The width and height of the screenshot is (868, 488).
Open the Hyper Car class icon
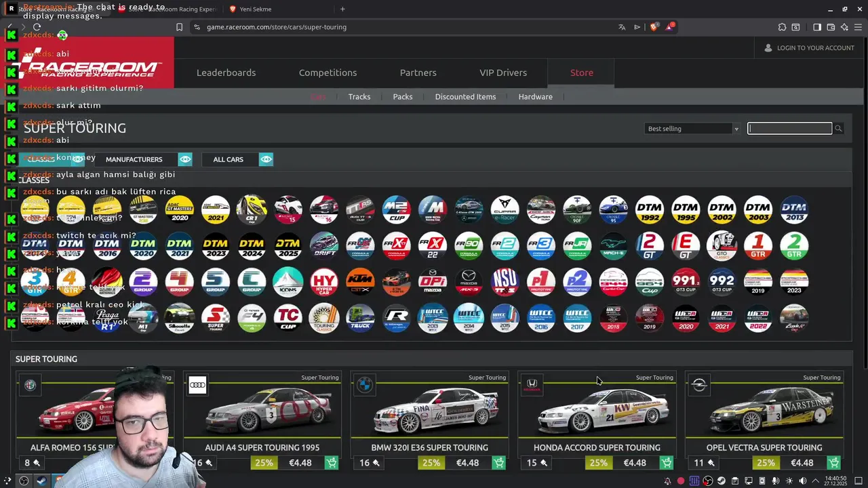point(324,282)
